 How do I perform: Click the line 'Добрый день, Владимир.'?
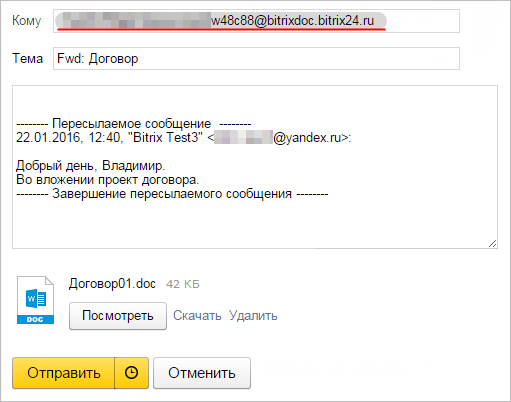[x=90, y=166]
